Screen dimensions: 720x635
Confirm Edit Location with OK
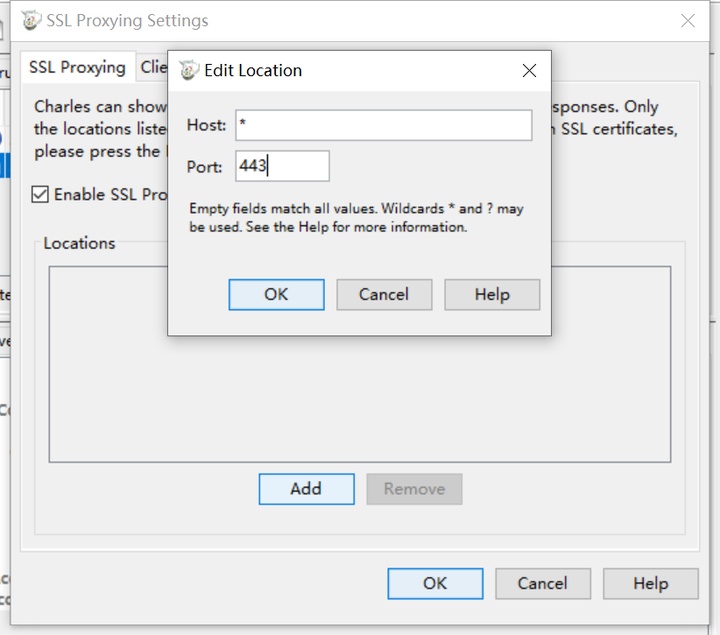276,294
